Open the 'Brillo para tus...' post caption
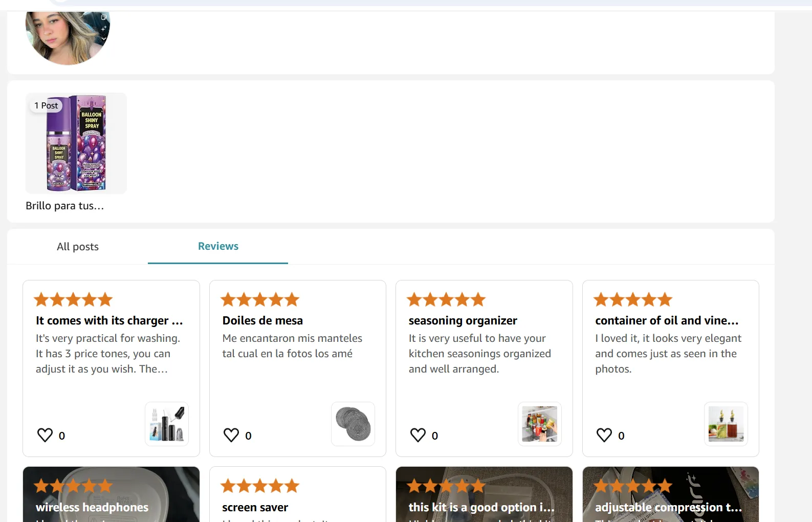Viewport: 812px width, 522px height. click(x=65, y=206)
